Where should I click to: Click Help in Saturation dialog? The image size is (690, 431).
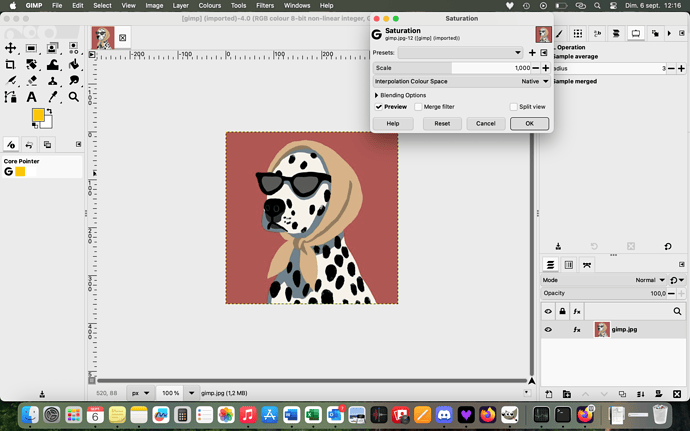tap(393, 124)
